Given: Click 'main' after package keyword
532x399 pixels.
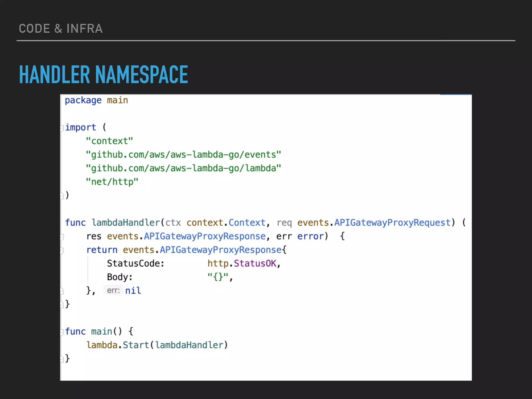Looking at the screenshot, I should click(117, 100).
